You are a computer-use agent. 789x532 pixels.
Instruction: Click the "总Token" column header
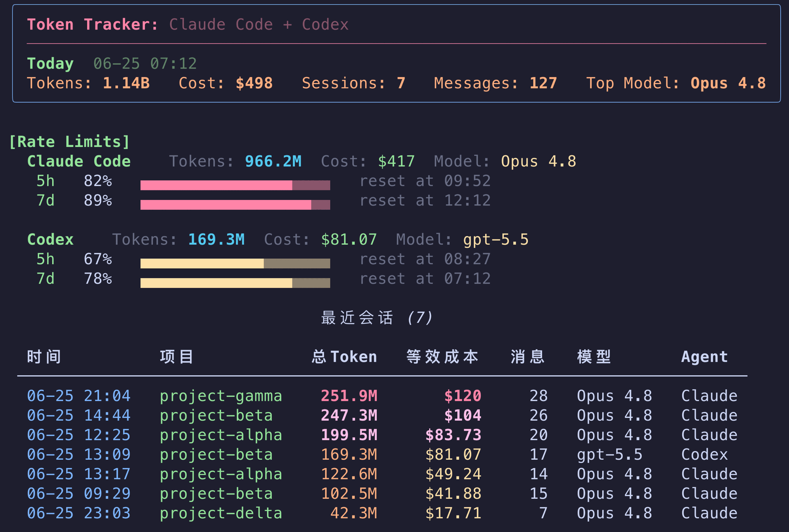pyautogui.click(x=344, y=357)
